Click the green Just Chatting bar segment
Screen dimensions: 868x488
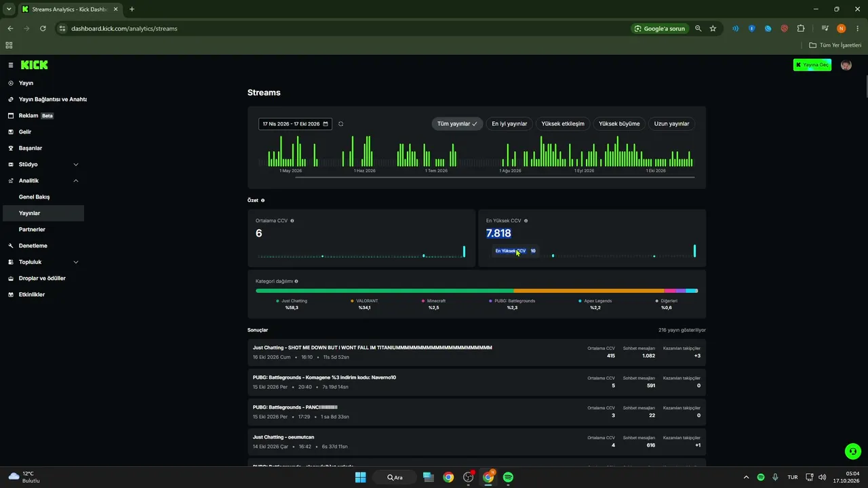pos(384,291)
